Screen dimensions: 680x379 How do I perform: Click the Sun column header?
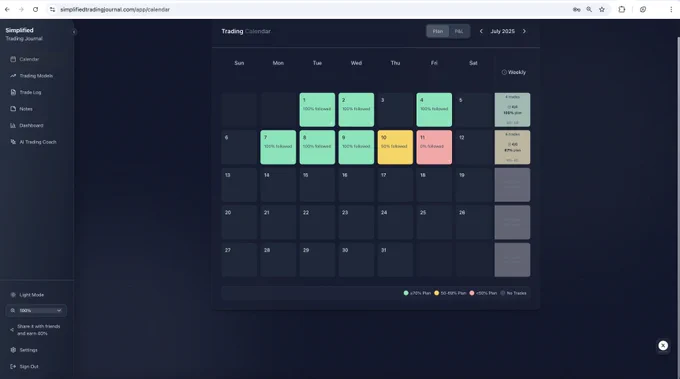click(x=239, y=63)
